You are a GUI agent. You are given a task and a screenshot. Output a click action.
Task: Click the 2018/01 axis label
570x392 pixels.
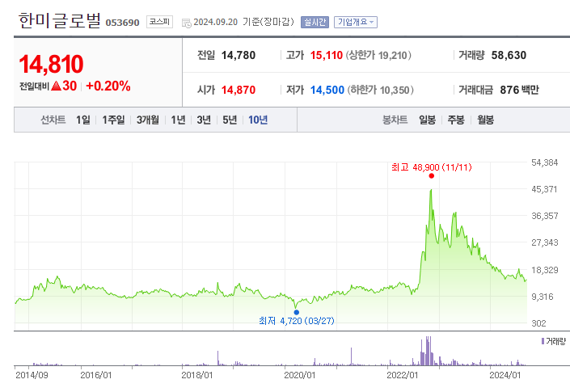197,375
